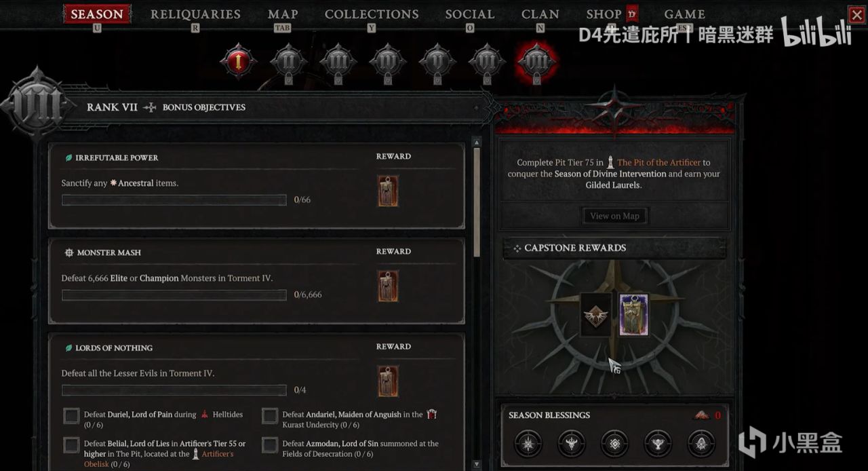Click the last Season Blessings icon

[x=701, y=444]
